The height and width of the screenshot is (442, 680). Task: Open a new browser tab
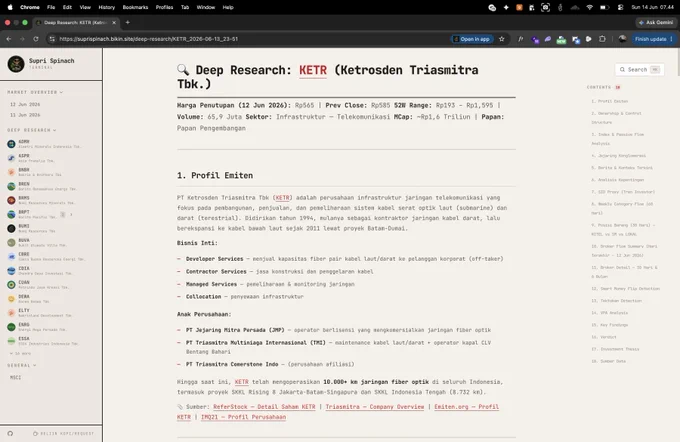[x=128, y=22]
